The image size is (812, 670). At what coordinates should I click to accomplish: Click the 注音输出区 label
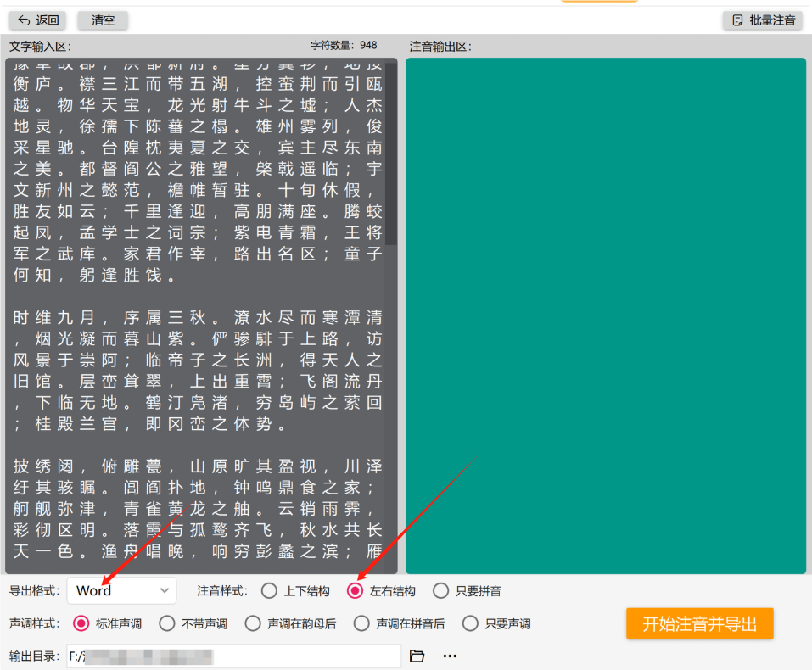[x=440, y=47]
